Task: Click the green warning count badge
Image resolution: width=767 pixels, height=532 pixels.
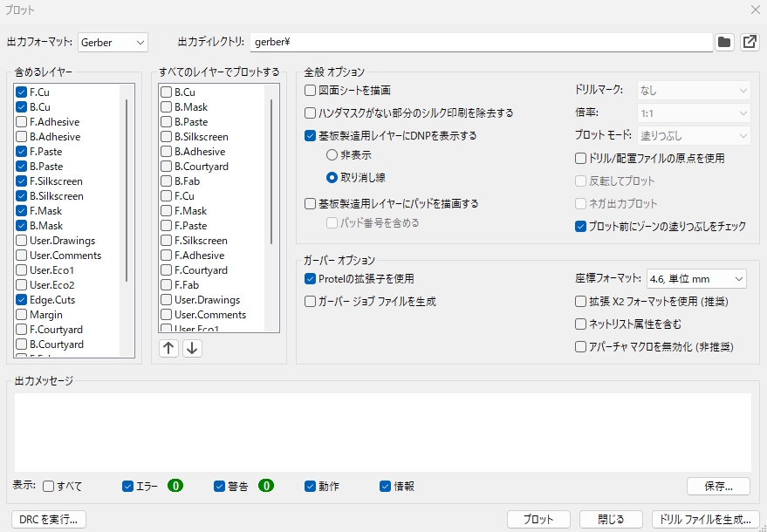Action: pyautogui.click(x=266, y=486)
